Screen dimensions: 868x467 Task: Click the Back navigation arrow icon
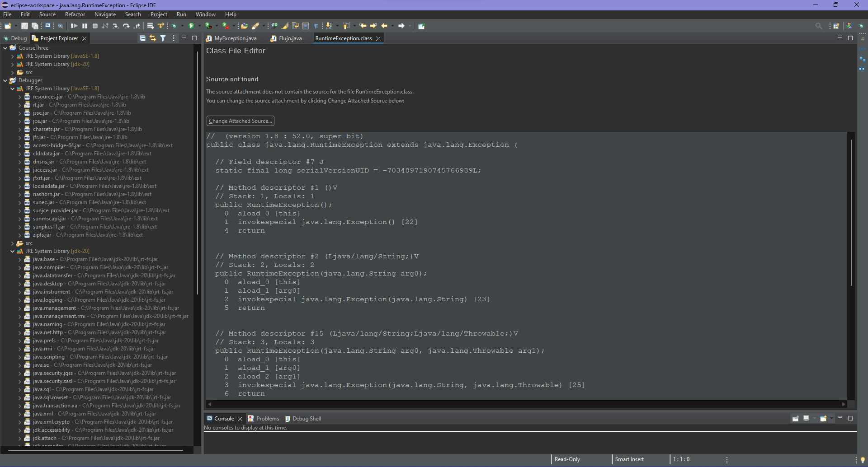[384, 26]
